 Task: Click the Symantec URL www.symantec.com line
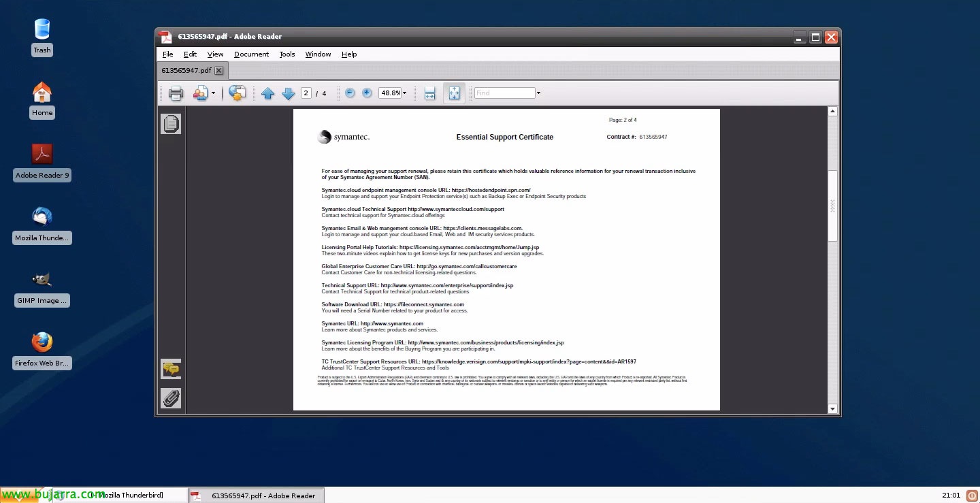coord(372,324)
